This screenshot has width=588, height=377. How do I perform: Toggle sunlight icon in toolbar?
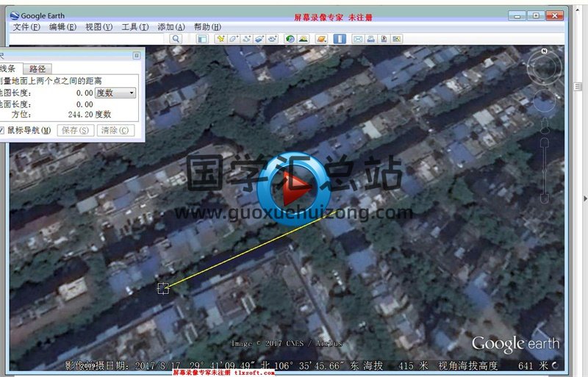[303, 38]
